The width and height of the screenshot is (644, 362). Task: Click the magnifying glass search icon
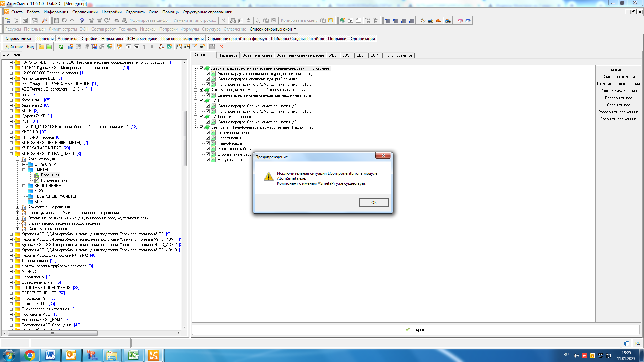pos(44,20)
